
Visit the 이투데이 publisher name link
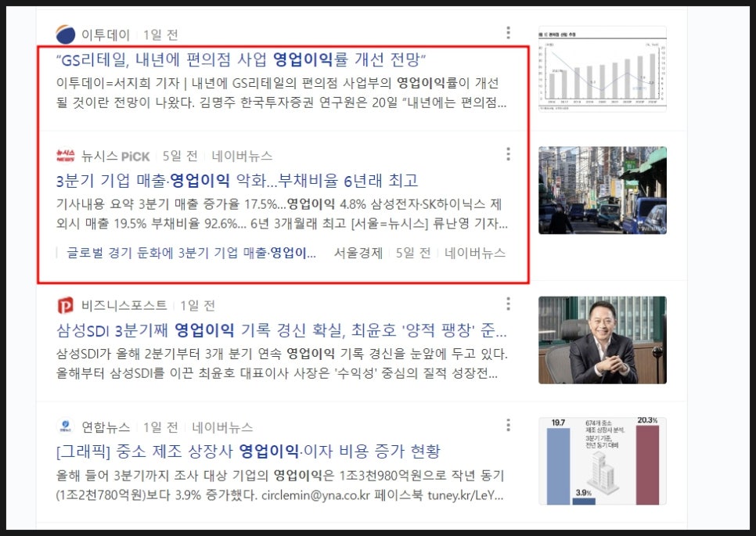click(106, 34)
